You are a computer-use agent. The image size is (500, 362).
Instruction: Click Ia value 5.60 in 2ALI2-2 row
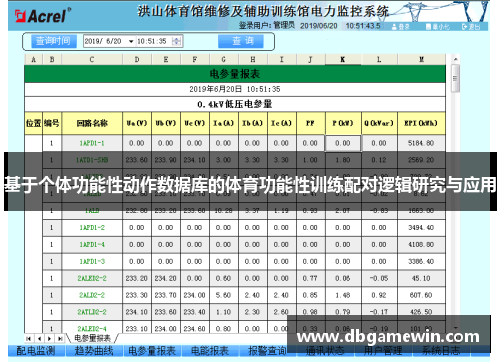[x=223, y=295]
